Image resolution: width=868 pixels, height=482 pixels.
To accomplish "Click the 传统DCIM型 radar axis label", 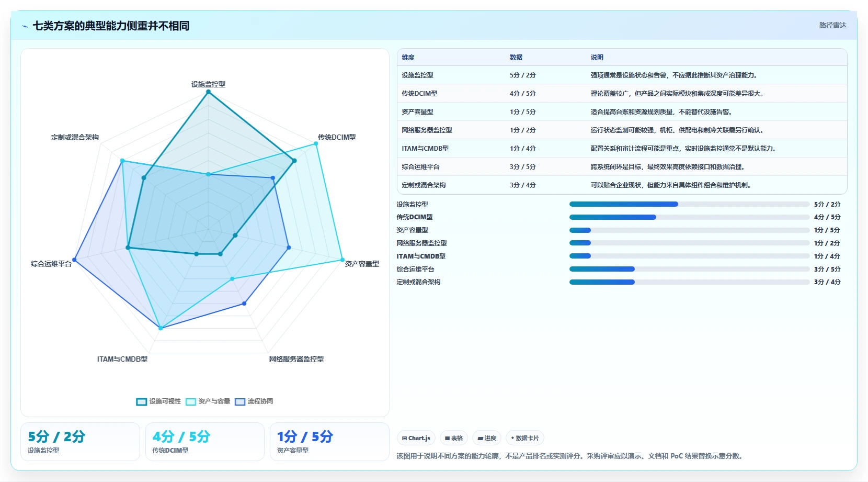I will [337, 137].
